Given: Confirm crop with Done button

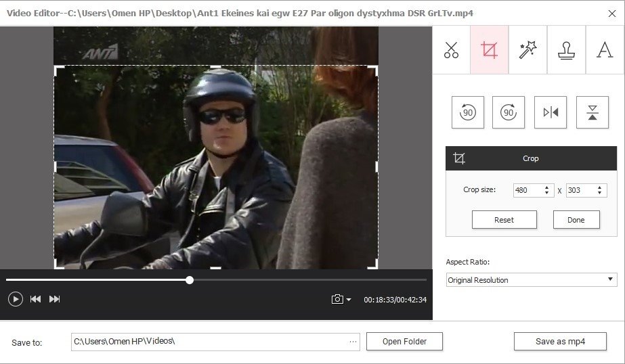Looking at the screenshot, I should (x=576, y=220).
